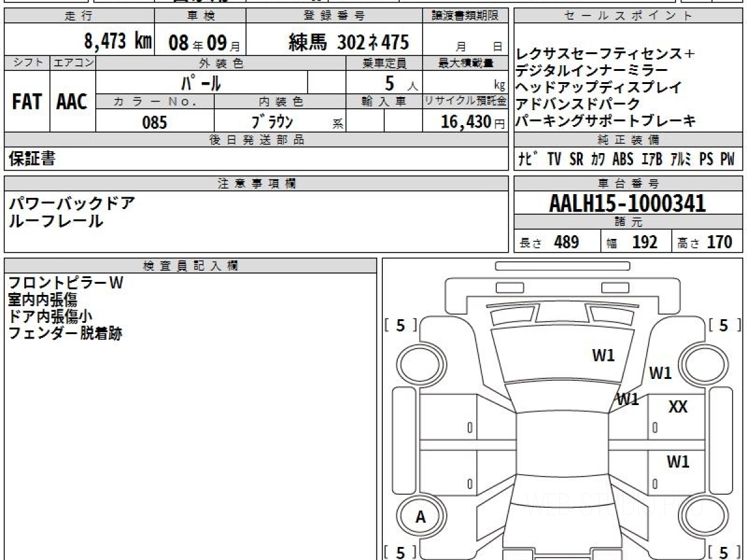Image resolution: width=747 pixels, height=560 pixels.
Task: Click the PW equipment code
Action: click(x=727, y=159)
